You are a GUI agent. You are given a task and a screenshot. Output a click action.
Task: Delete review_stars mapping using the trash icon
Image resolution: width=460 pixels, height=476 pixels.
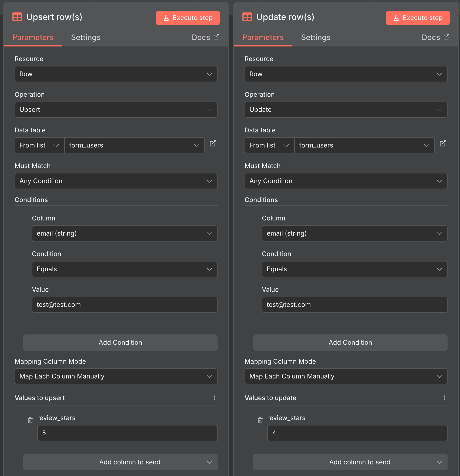30,420
